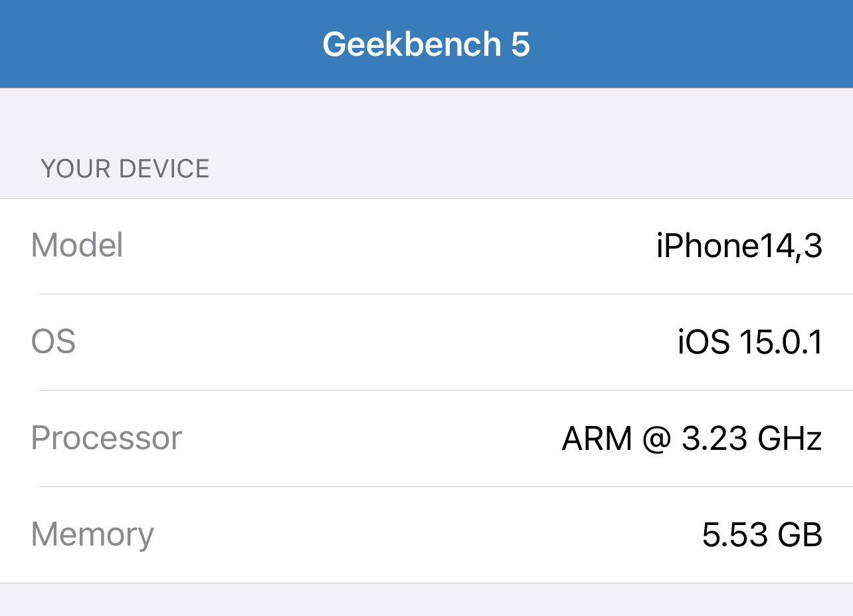Viewport: 853px width, 616px height.
Task: Click the ARM text in Processor row
Action: [597, 439]
